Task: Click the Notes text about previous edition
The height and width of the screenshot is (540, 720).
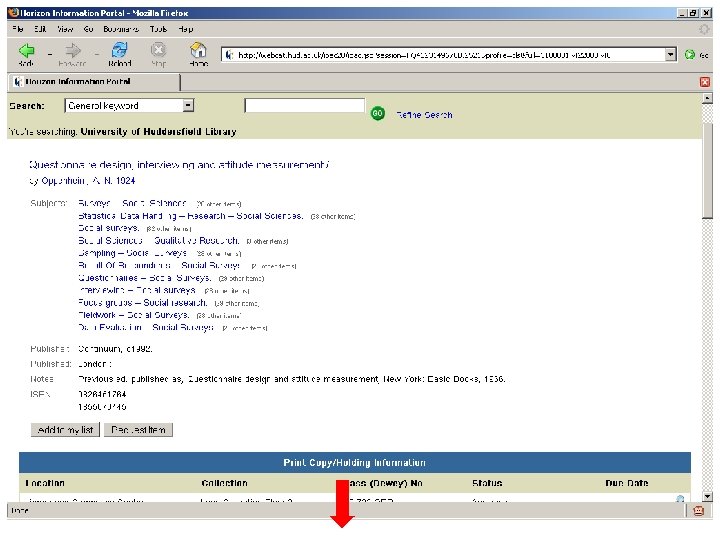Action: 292,379
